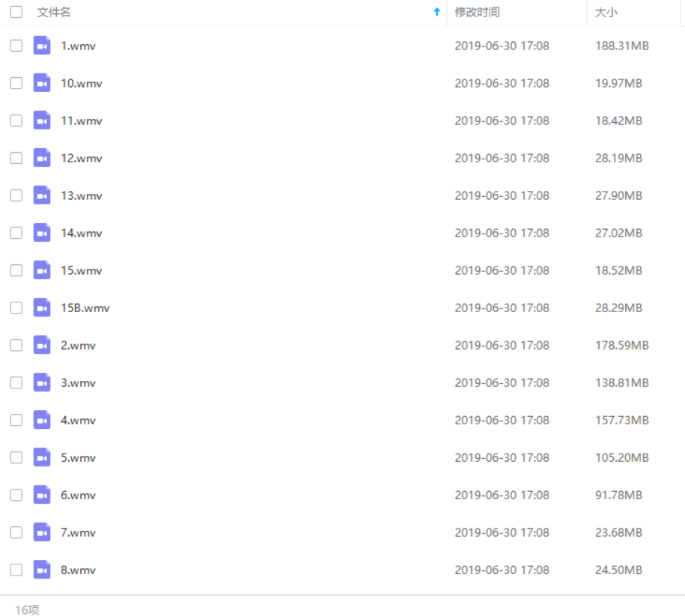Check the box for 11.wmv
This screenshot has width=685, height=616.
[x=16, y=121]
